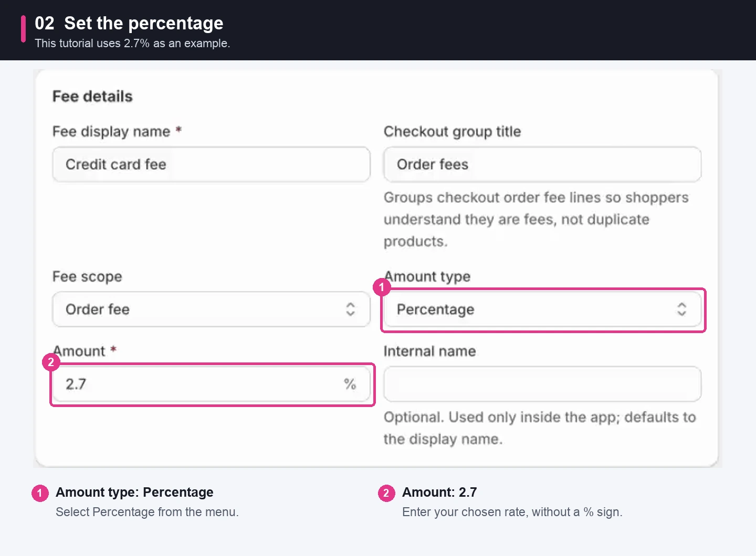
Task: Click the 'Select Percentage from the menu.' text
Action: pos(147,512)
